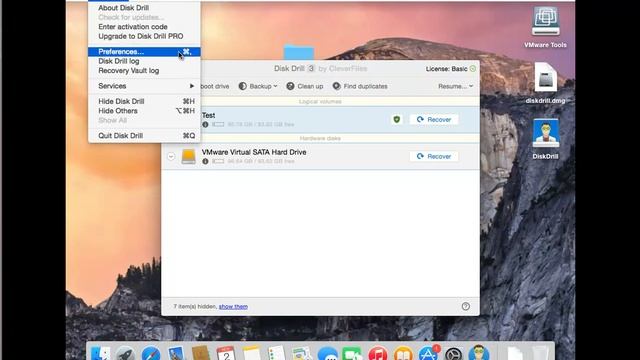Open iBooks in the Dock
The image size is (640, 360).
(403, 353)
